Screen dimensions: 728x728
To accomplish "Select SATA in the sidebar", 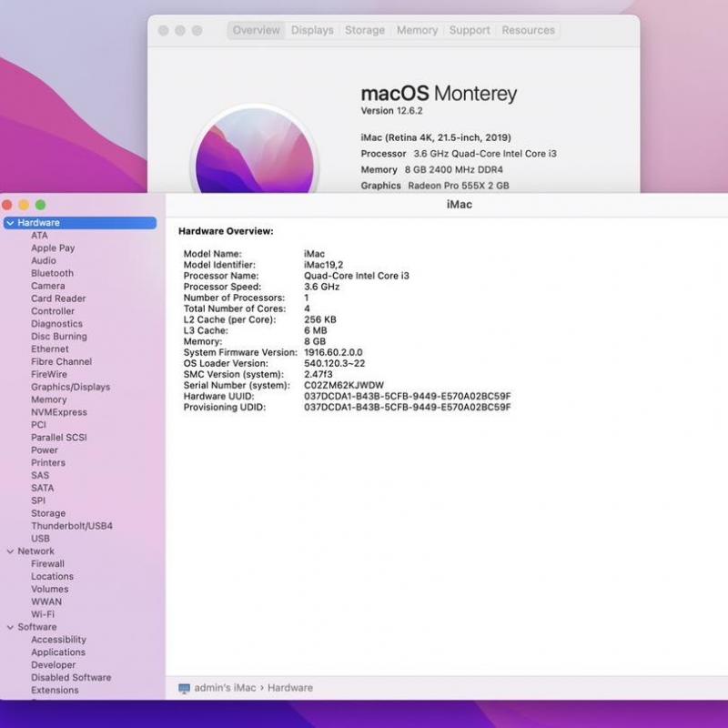I will point(43,488).
